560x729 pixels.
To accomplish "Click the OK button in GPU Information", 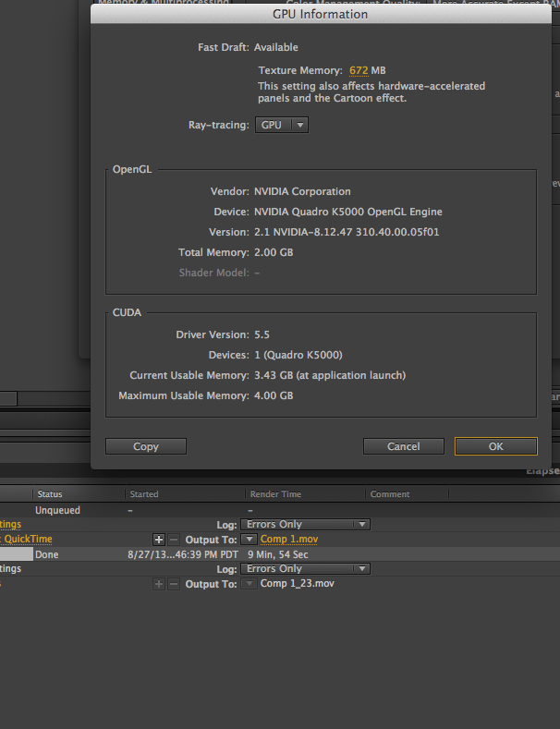I will pos(496,446).
